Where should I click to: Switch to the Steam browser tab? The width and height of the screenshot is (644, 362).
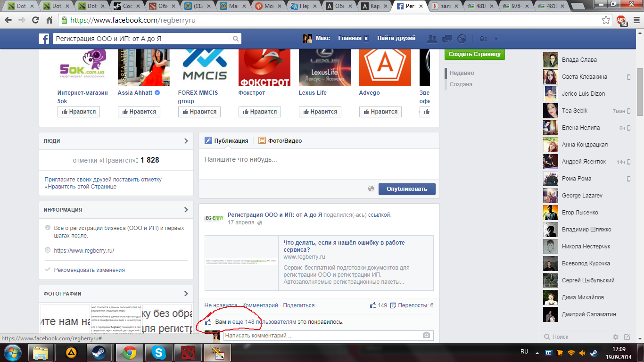pyautogui.click(x=126, y=7)
